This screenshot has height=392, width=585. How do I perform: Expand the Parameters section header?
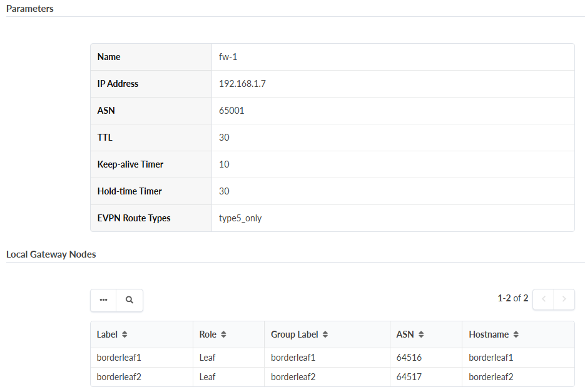point(29,8)
